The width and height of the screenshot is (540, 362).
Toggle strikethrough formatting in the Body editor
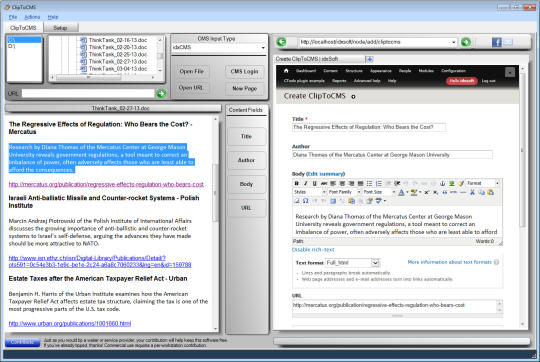click(x=324, y=183)
